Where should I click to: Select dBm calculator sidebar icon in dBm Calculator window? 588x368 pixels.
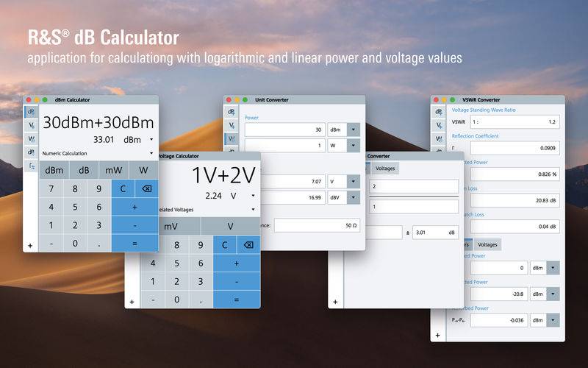point(32,112)
